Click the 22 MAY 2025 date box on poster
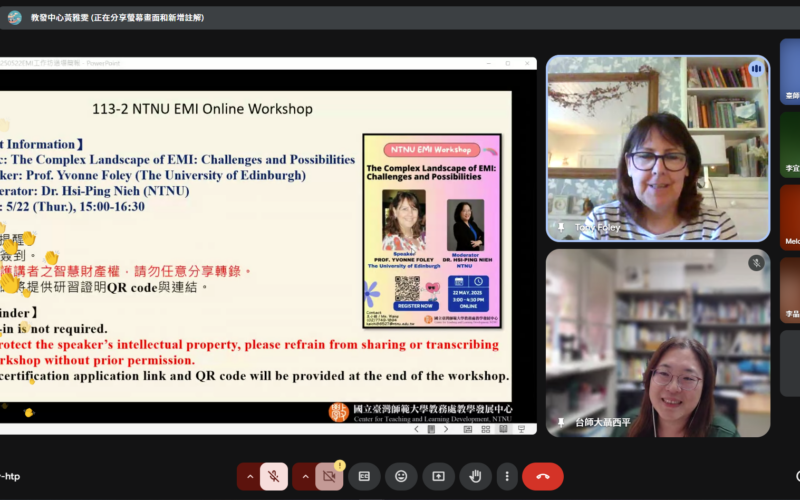 (x=468, y=293)
